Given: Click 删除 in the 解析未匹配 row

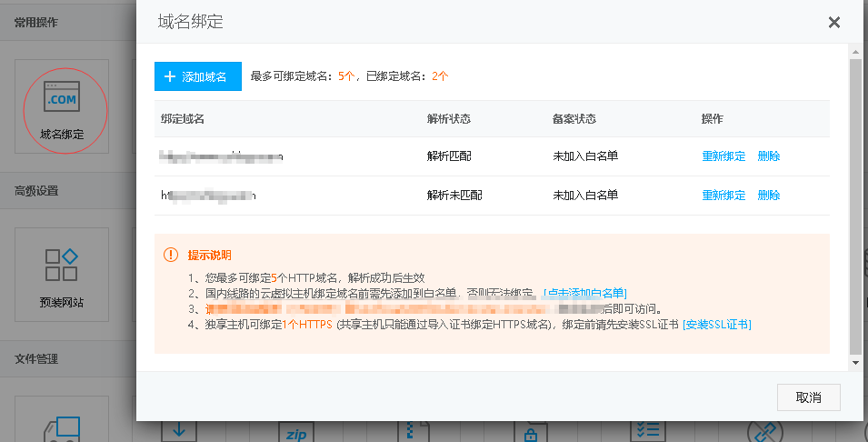Looking at the screenshot, I should (x=768, y=195).
